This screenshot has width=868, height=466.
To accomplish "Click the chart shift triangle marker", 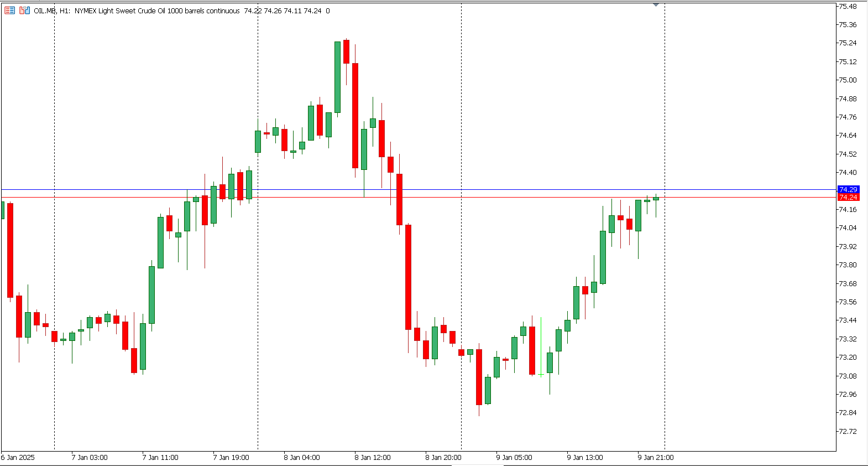I will [x=656, y=4].
